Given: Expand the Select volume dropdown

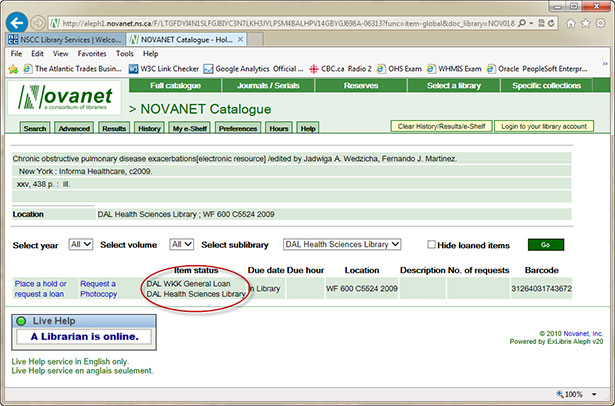Looking at the screenshot, I should click(x=181, y=244).
